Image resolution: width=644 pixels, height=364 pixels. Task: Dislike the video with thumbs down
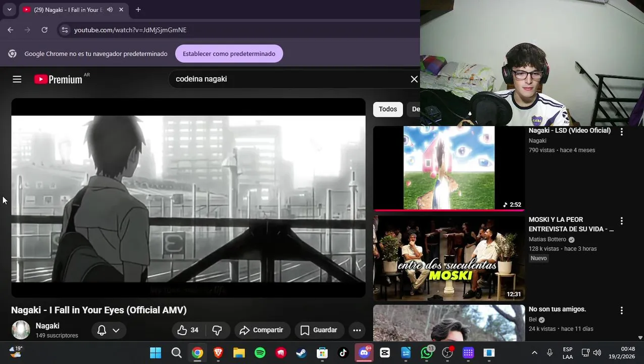click(217, 330)
